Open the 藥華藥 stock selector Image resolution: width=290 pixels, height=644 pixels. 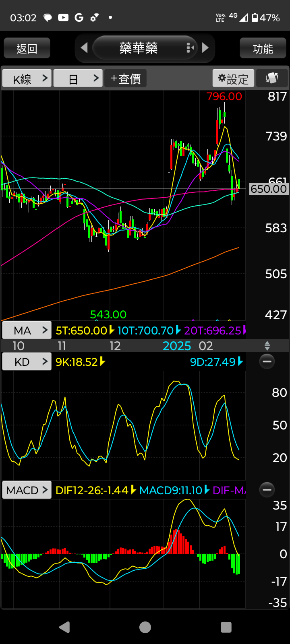pyautogui.click(x=145, y=48)
